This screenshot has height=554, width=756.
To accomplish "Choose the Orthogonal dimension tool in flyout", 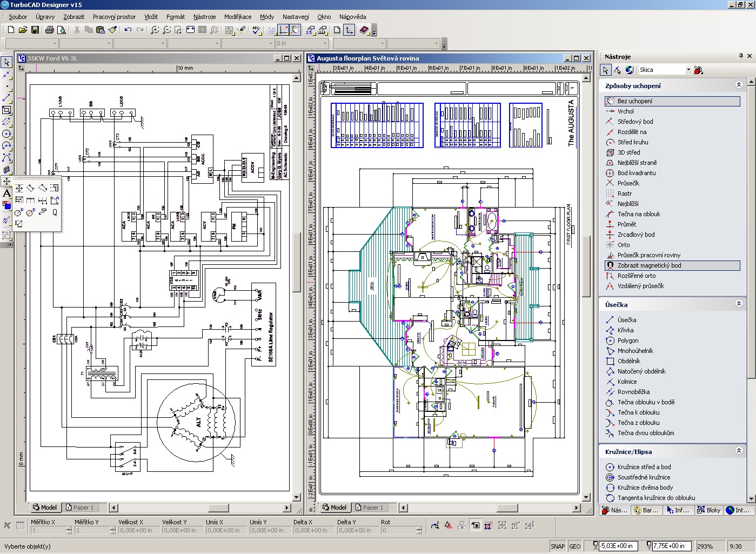I will tap(19, 188).
